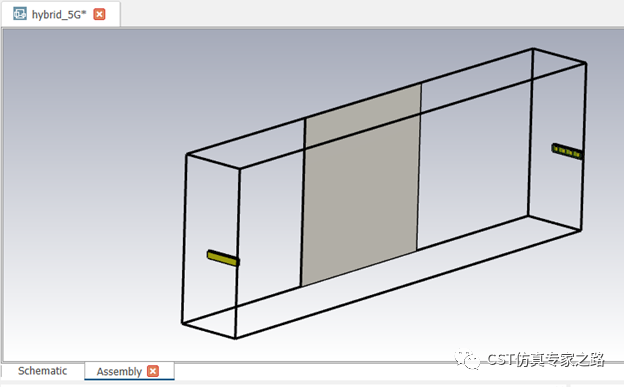Click the CST仿真专家之路 watermark text
Viewport: 624px width, 387px height.
coord(546,359)
